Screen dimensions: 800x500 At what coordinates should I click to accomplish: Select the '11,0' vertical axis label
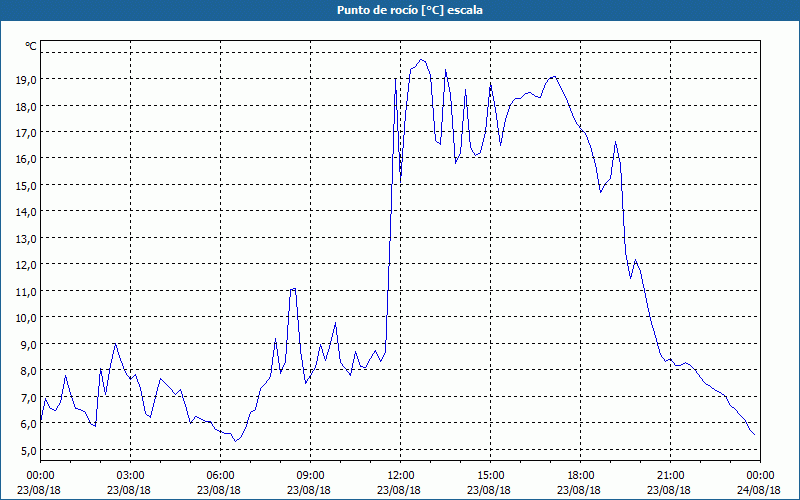pyautogui.click(x=27, y=292)
